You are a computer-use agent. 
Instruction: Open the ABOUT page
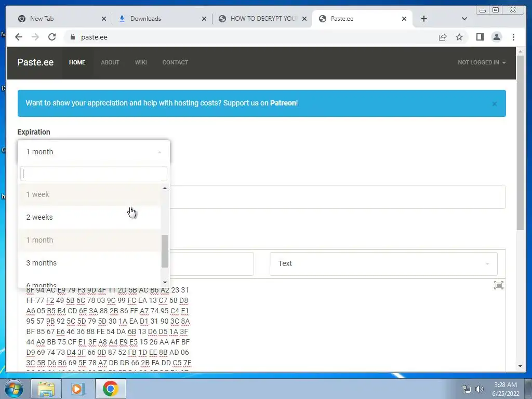click(110, 62)
